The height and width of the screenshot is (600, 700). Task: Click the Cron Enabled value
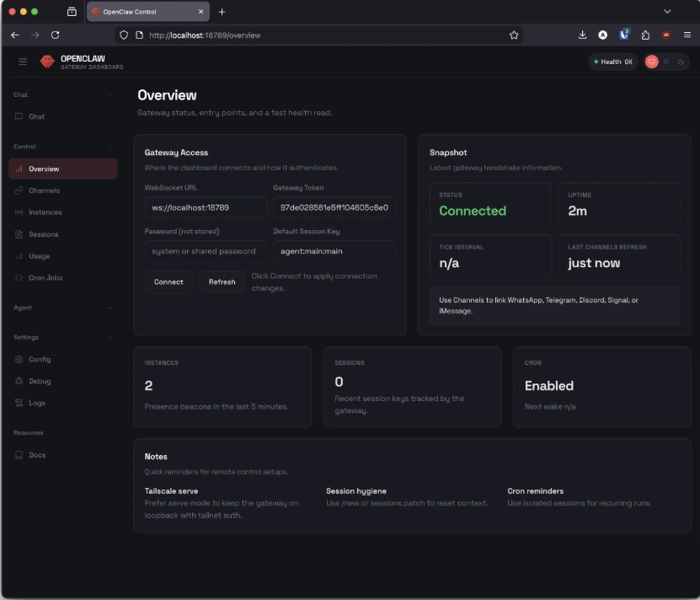point(548,386)
